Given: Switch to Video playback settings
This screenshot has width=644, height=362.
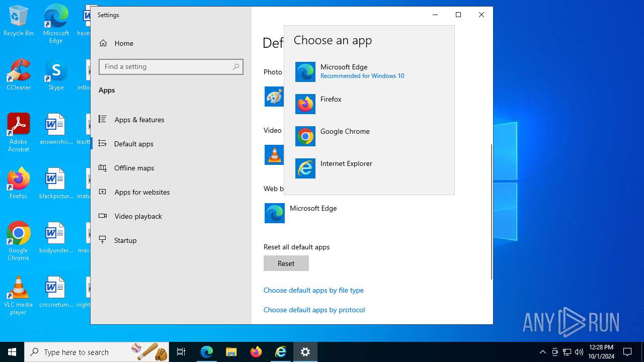Looking at the screenshot, I should point(138,216).
